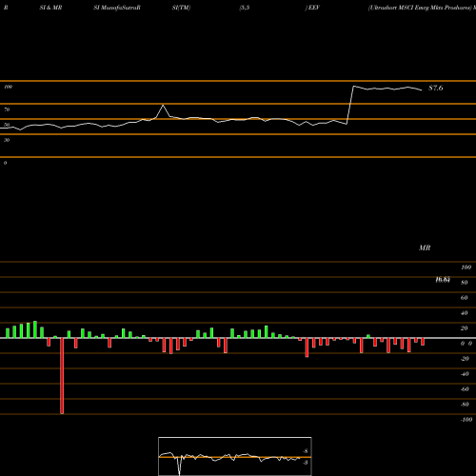Screen dimensions: 476x476
Task: Click the 'SI(TM)' header label
Action: pyautogui.click(x=181, y=8)
